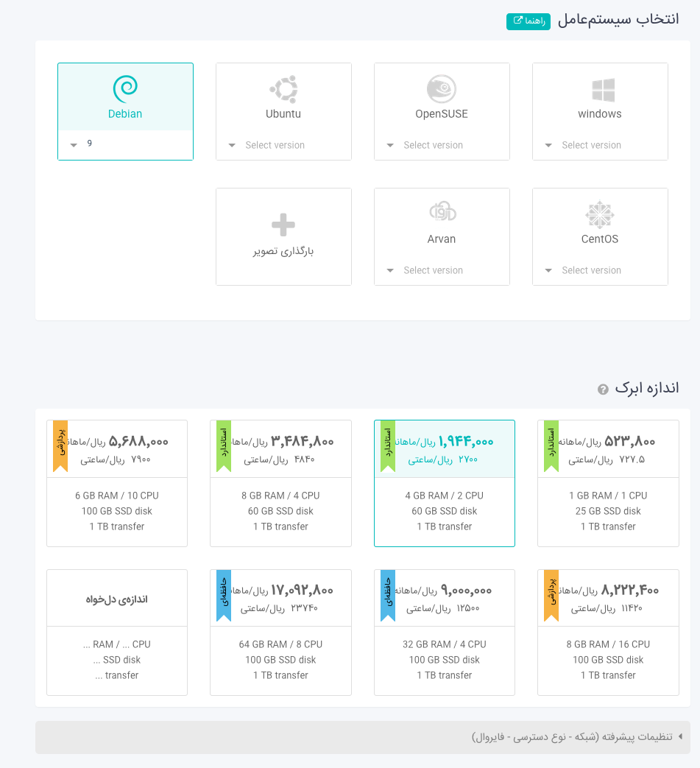
Task: Expand advanced settings تنظیمات پیشرفته arrow
Action: 681,736
